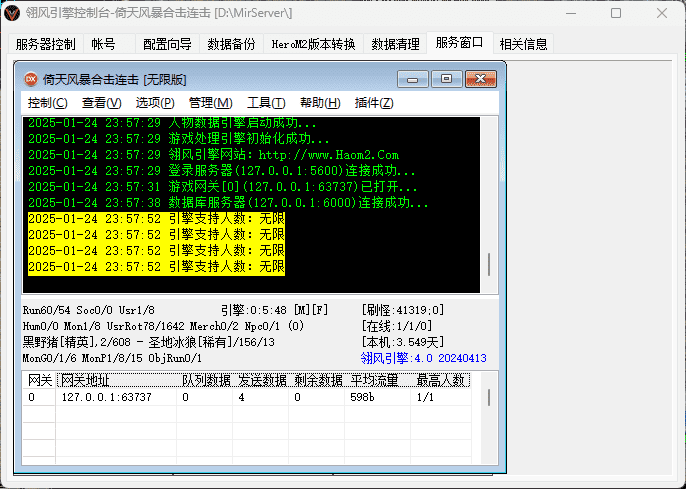
Task: Click the 队列数据 column header
Action: pos(206,380)
